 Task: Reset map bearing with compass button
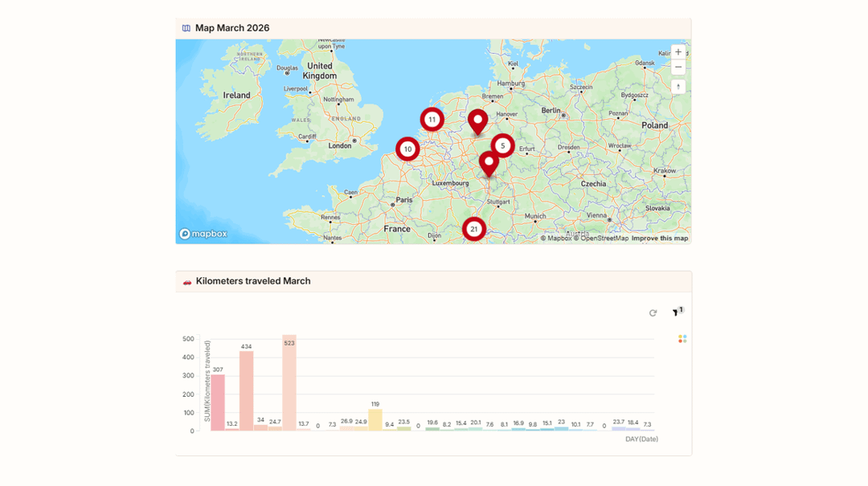click(678, 87)
